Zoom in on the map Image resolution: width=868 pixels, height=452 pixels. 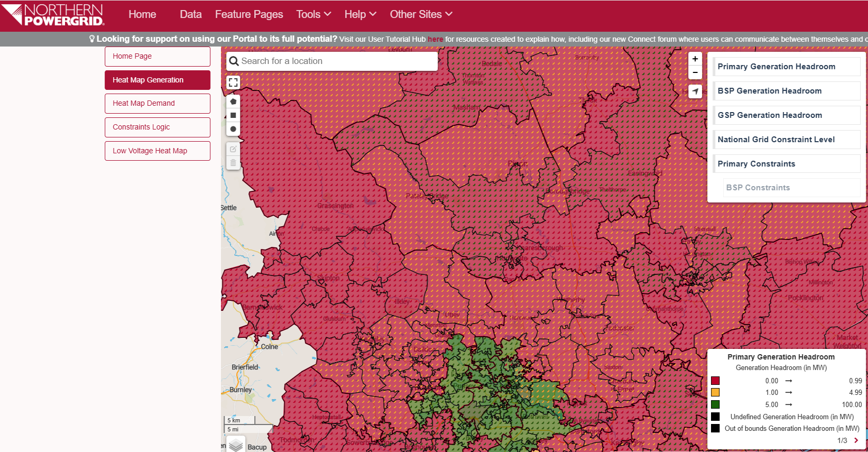(x=695, y=59)
